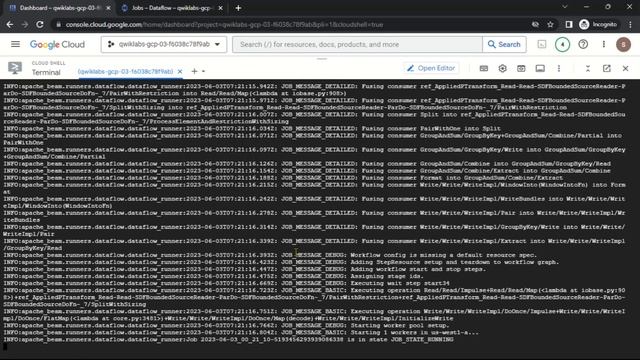Open the user account avatar

click(x=623, y=44)
